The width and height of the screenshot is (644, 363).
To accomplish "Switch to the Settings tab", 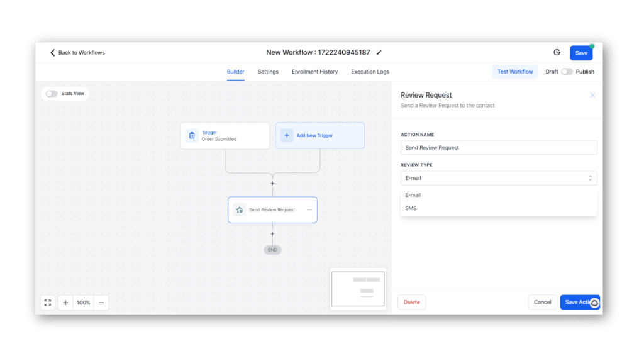I will 268,72.
